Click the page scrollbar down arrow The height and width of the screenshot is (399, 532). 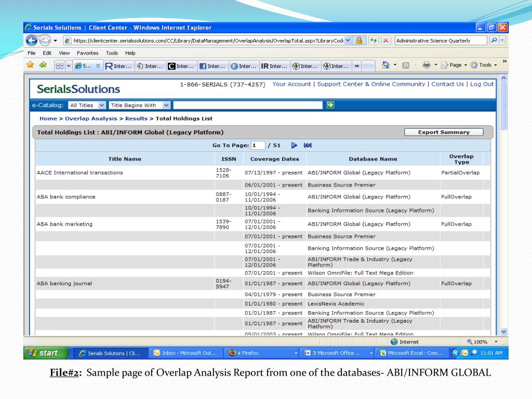[504, 332]
